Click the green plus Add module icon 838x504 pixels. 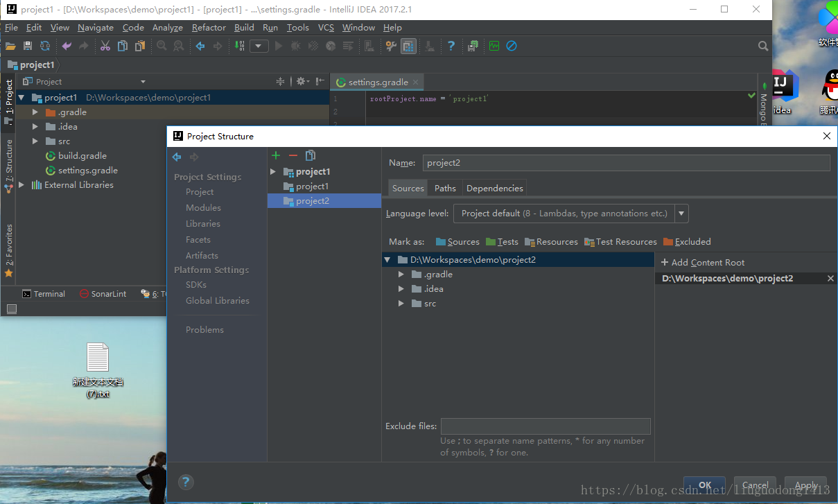click(276, 156)
